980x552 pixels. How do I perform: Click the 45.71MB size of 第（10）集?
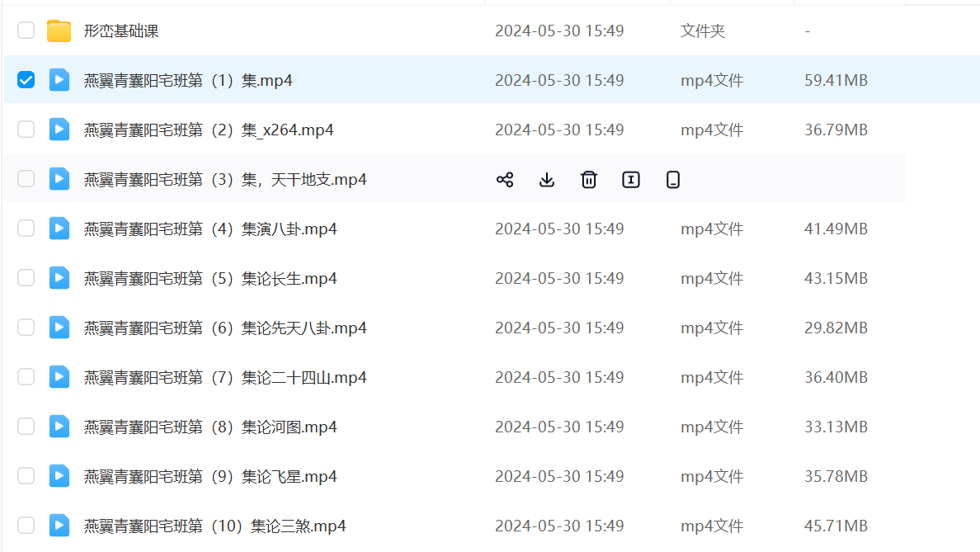coord(836,526)
